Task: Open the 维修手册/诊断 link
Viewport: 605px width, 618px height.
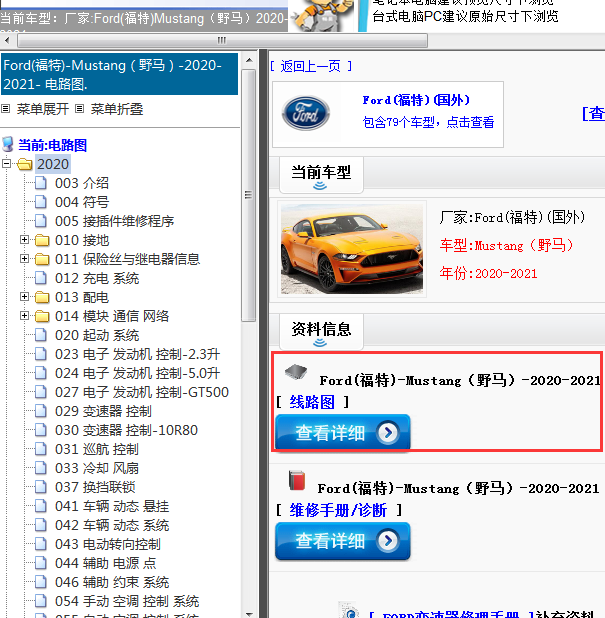Action: 338,510
